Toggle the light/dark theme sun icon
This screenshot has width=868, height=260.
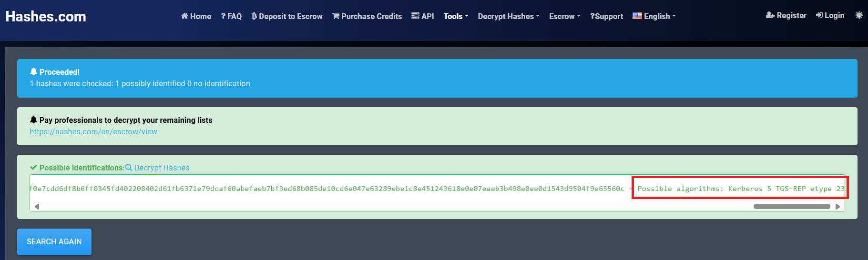click(859, 15)
